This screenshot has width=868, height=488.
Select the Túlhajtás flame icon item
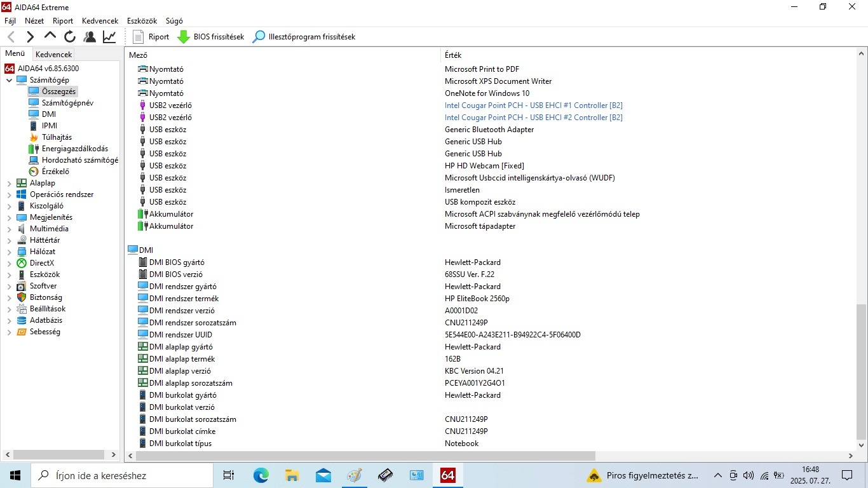pos(34,137)
